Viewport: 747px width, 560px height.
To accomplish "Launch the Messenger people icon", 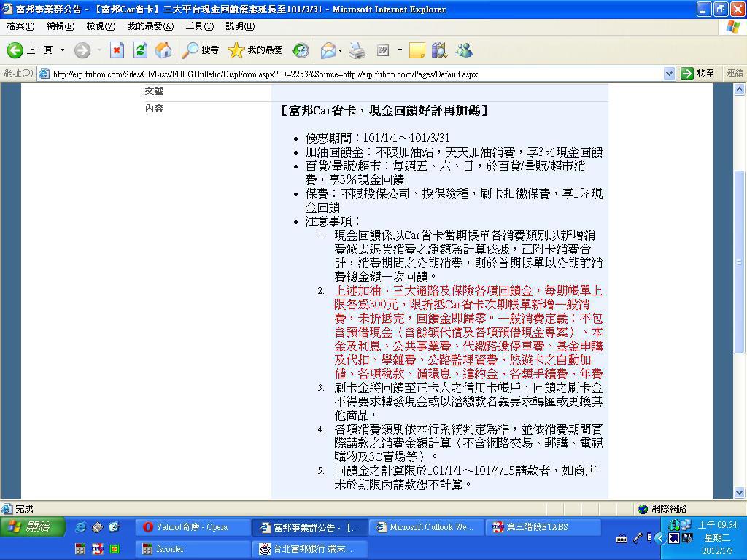I will (x=463, y=50).
